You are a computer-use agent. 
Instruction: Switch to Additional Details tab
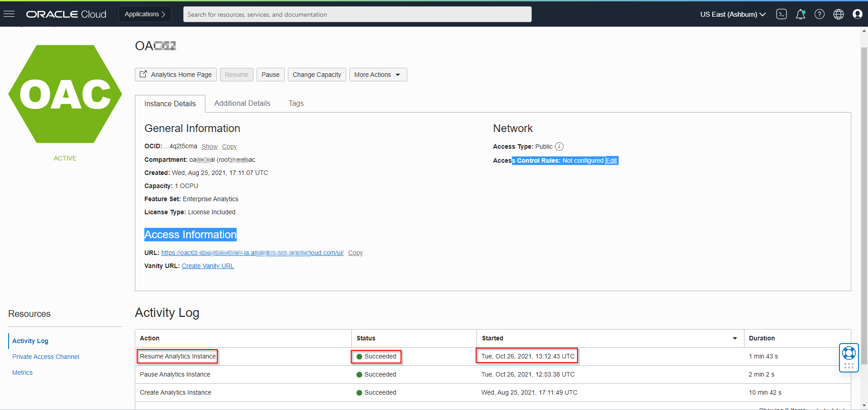[242, 104]
